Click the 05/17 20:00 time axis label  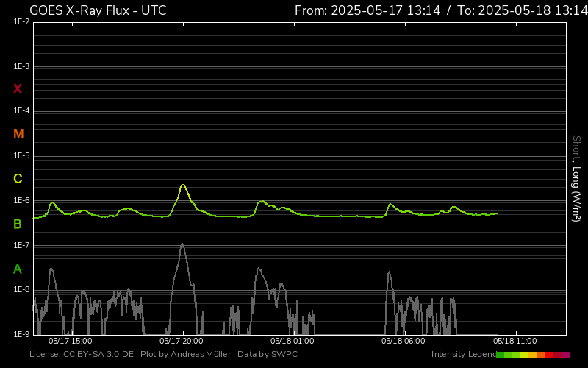[x=181, y=342]
